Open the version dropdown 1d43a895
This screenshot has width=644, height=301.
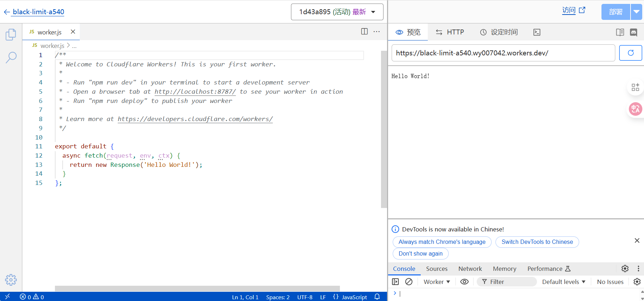coord(337,12)
